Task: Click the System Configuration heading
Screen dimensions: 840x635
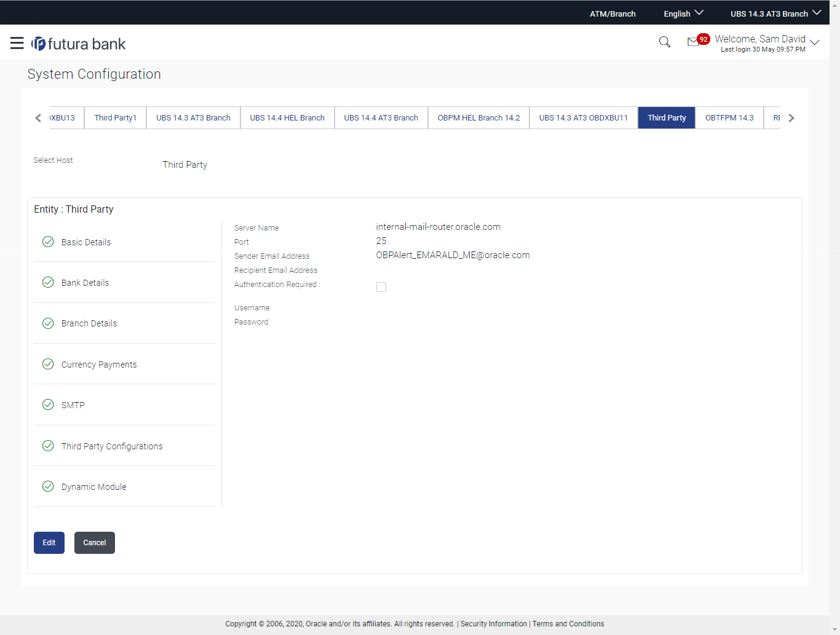Action: (x=94, y=74)
